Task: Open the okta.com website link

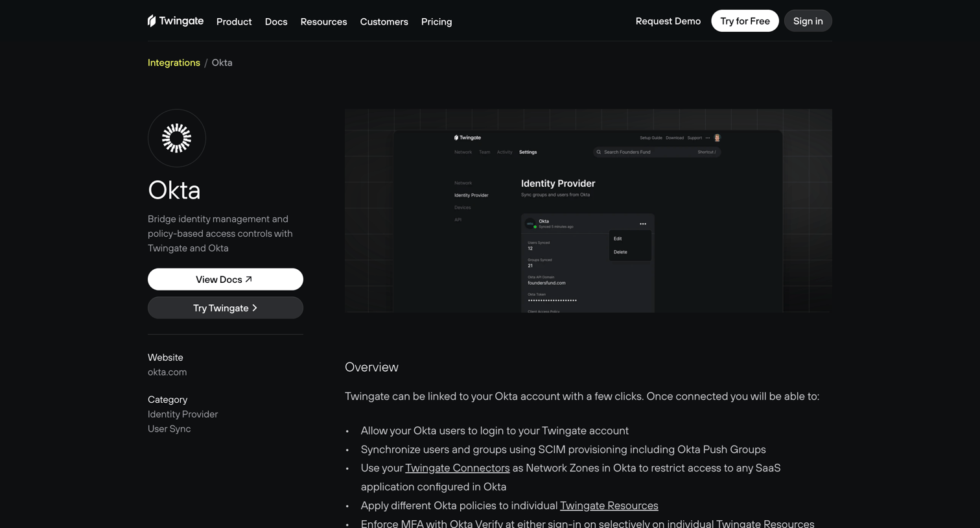Action: (167, 372)
